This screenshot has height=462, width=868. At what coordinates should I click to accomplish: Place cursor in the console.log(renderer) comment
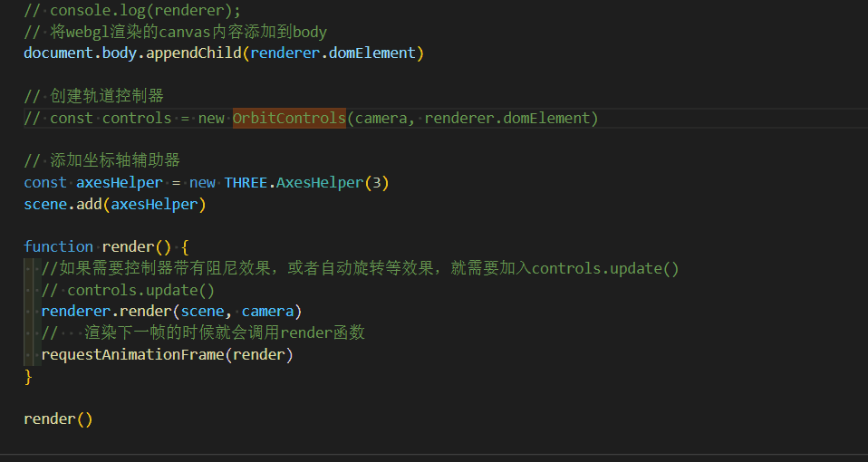[132, 10]
